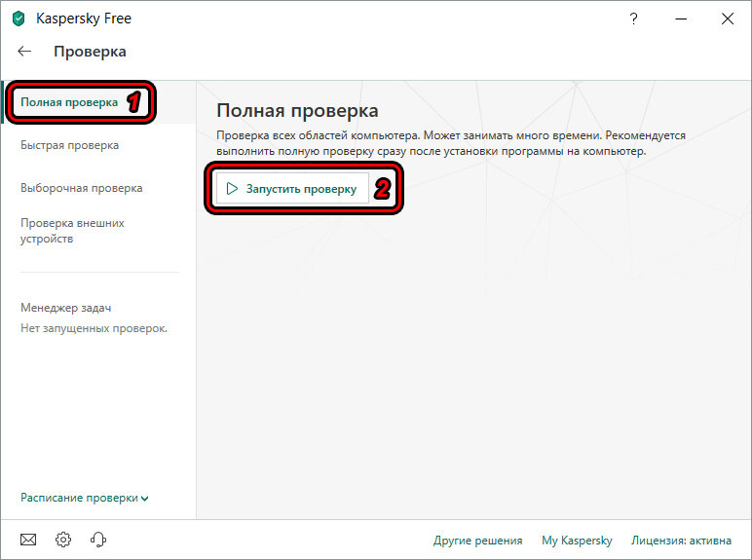Select the Быстрая проверка tab

(x=69, y=145)
